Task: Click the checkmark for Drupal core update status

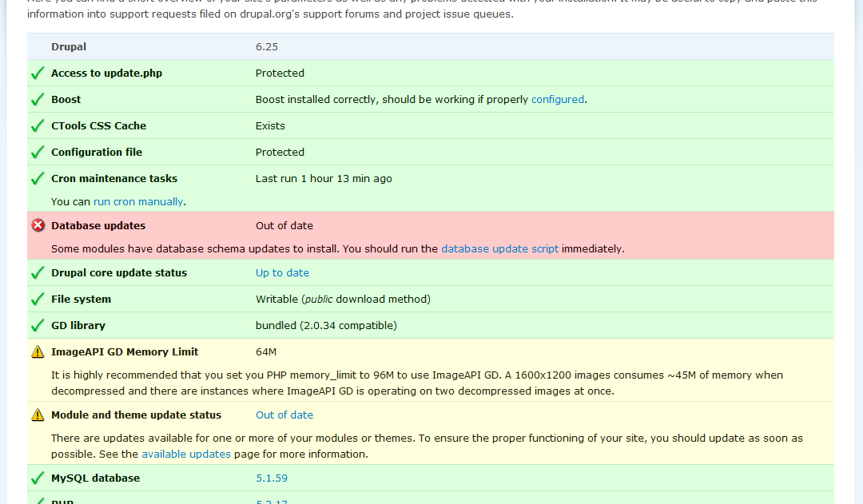Action: click(38, 273)
